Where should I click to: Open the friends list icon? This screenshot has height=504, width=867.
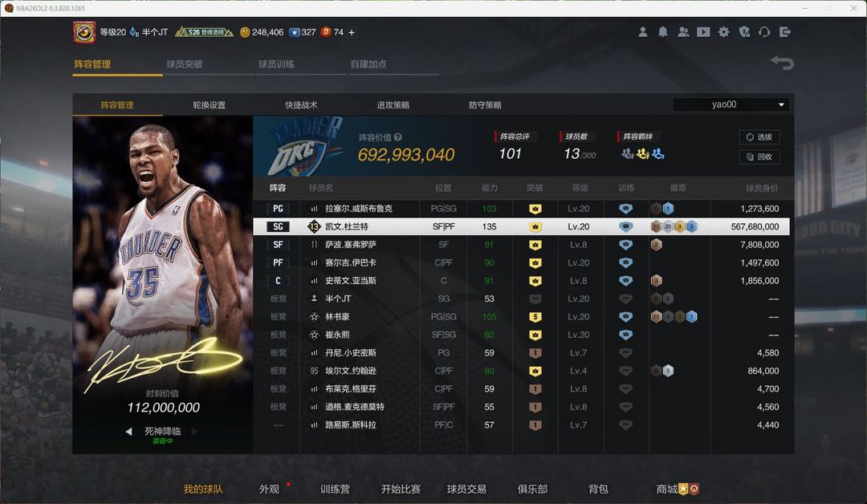(x=683, y=32)
